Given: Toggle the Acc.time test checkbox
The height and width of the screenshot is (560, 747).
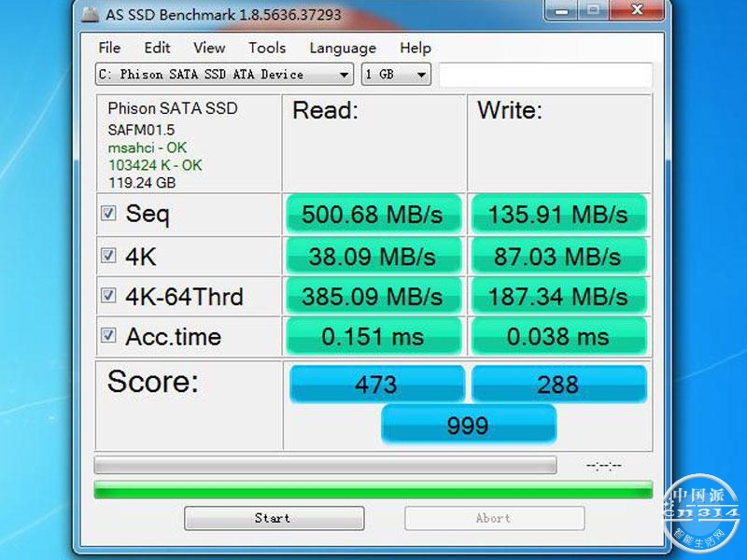Looking at the screenshot, I should 108,335.
